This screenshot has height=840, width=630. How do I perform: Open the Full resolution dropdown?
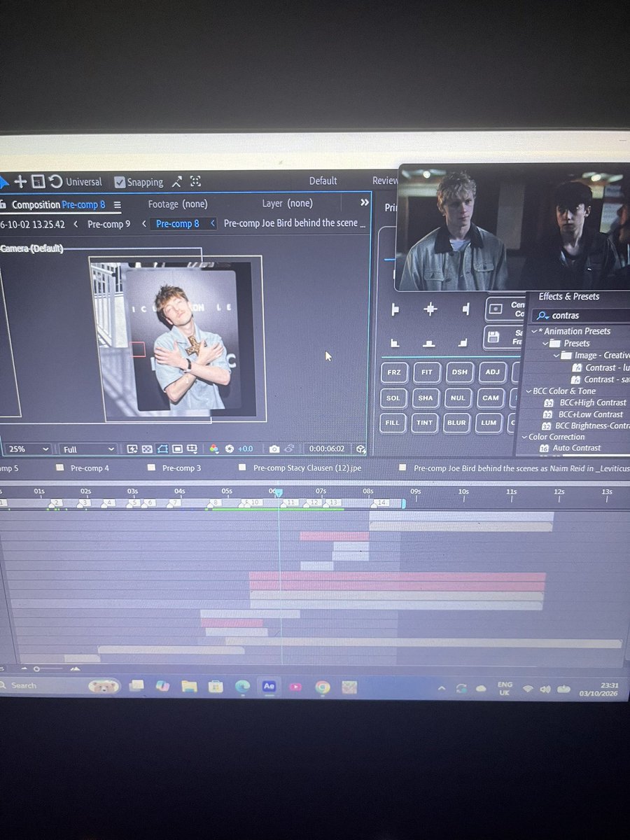(87, 449)
